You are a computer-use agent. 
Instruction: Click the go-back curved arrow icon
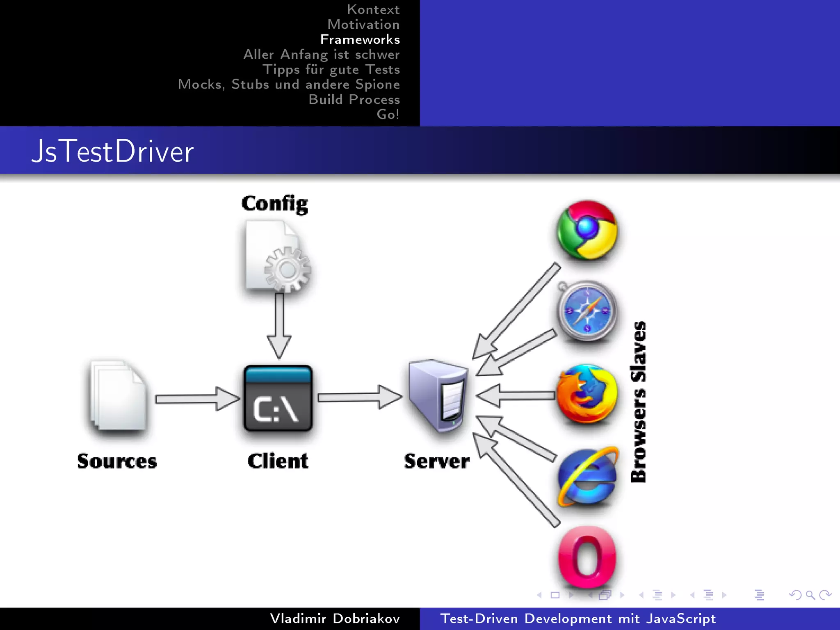pos(795,595)
